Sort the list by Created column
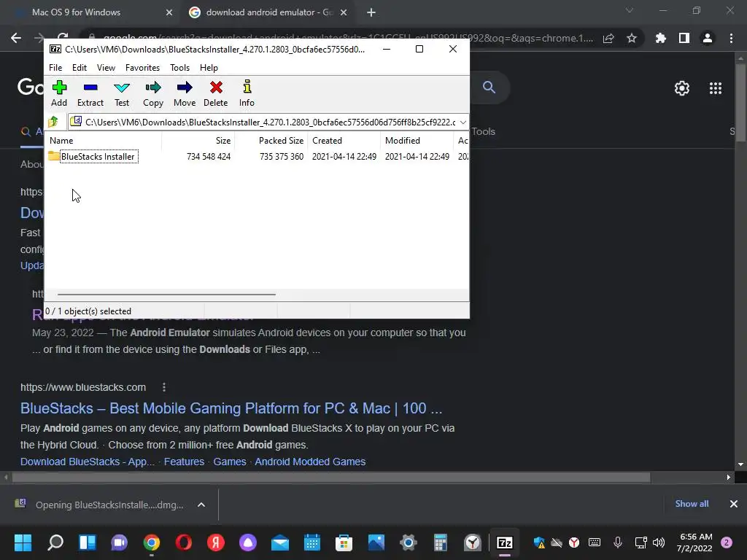Viewport: 747px width, 560px height. point(344,141)
